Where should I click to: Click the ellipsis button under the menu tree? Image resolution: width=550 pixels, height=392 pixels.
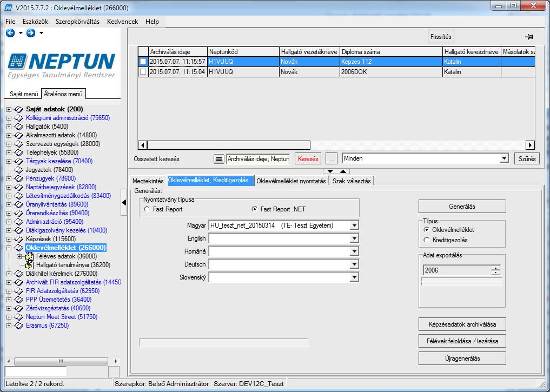[x=114, y=372]
